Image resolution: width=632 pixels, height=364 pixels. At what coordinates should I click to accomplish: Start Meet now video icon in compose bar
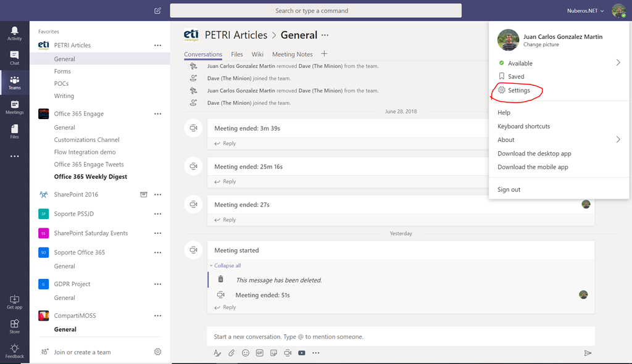point(288,353)
